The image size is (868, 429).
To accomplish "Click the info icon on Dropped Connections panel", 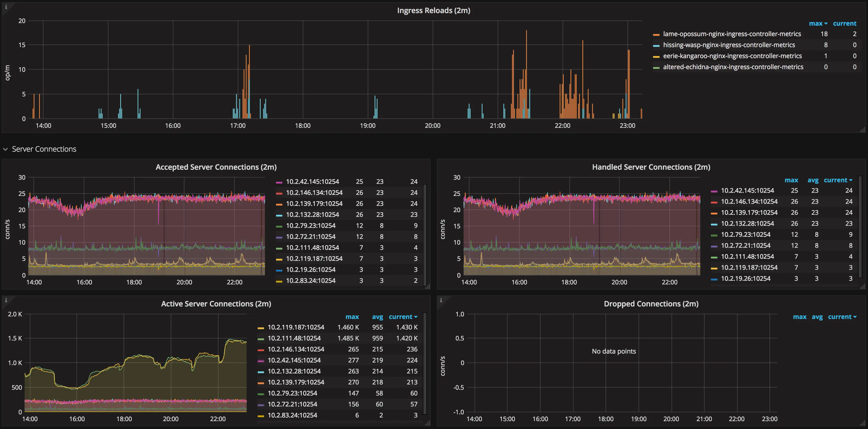I will click(441, 300).
